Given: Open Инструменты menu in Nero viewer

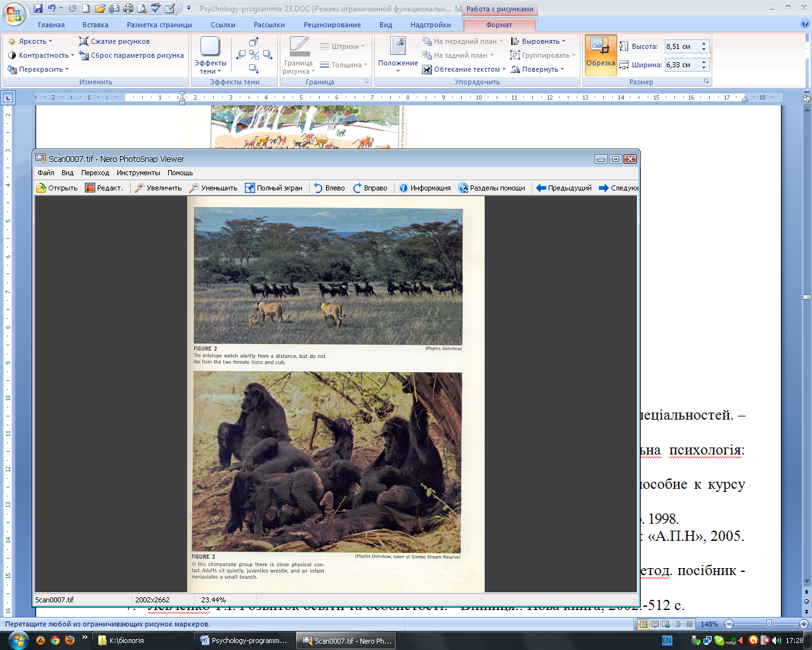Looking at the screenshot, I should click(138, 173).
